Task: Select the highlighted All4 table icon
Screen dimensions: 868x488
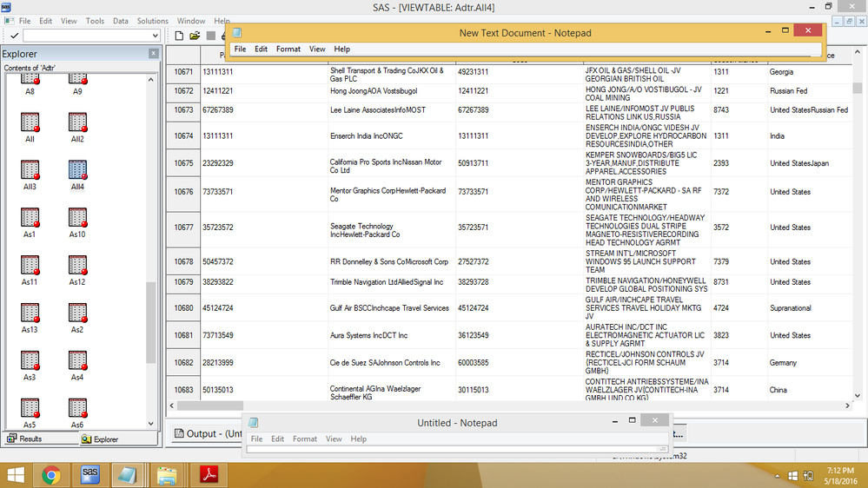Action: click(x=77, y=170)
